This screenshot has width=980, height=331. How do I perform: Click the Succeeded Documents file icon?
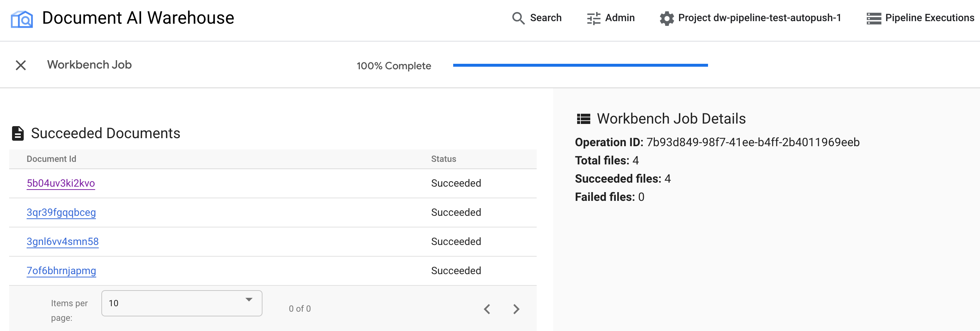pyautogui.click(x=17, y=133)
